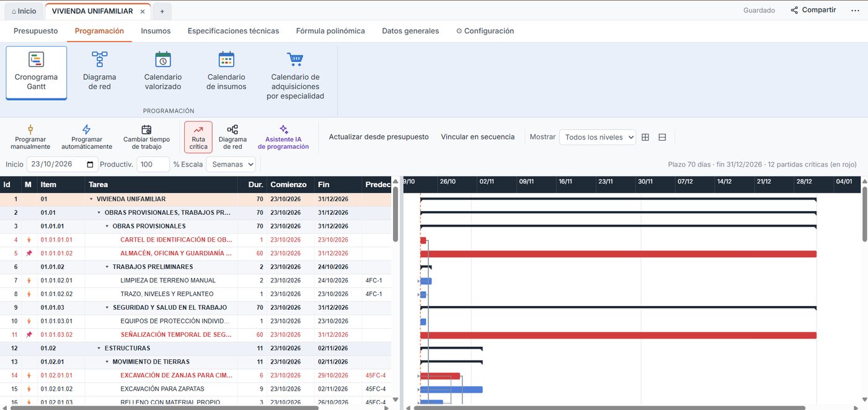
Task: Open the three-dots more options menu
Action: point(855,10)
